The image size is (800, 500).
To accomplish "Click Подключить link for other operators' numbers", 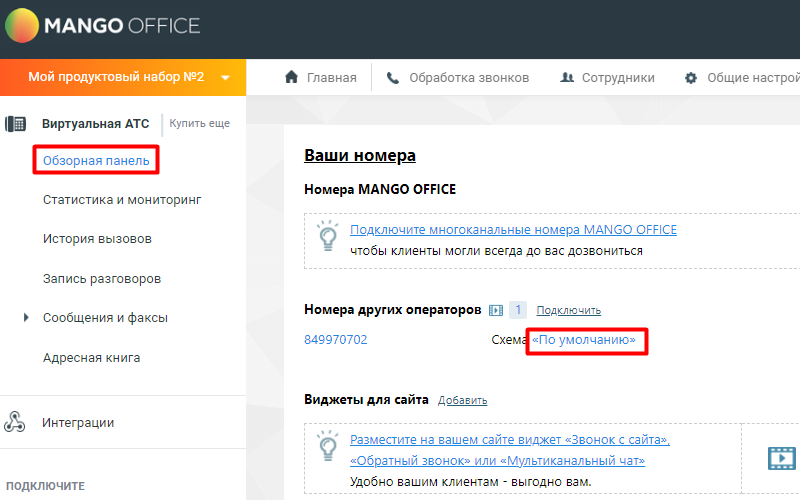I will pyautogui.click(x=568, y=310).
